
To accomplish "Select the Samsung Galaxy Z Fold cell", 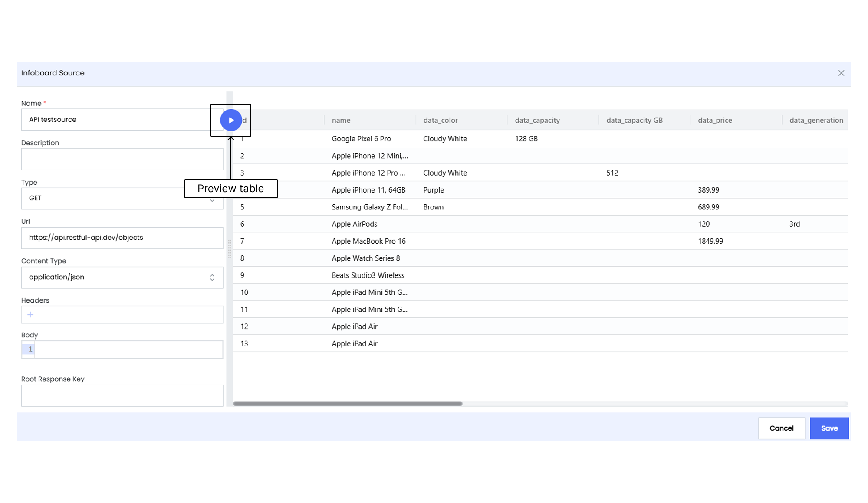I will coord(370,207).
